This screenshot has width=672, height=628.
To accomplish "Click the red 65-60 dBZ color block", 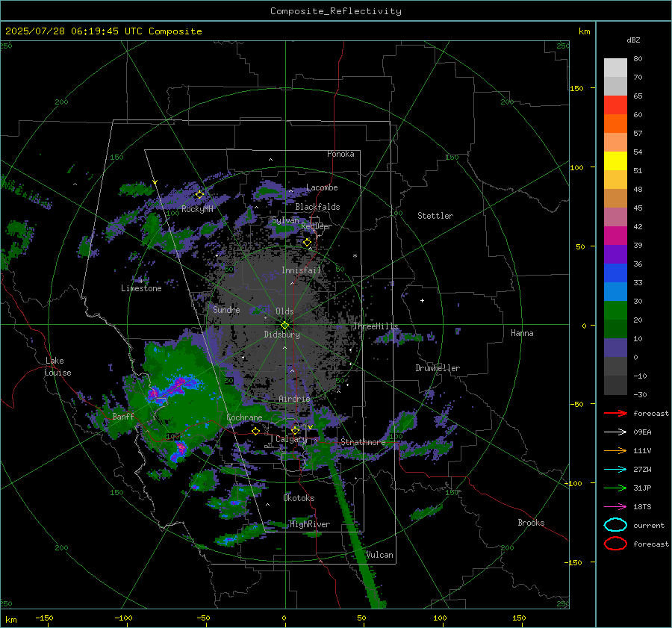I will pyautogui.click(x=615, y=105).
